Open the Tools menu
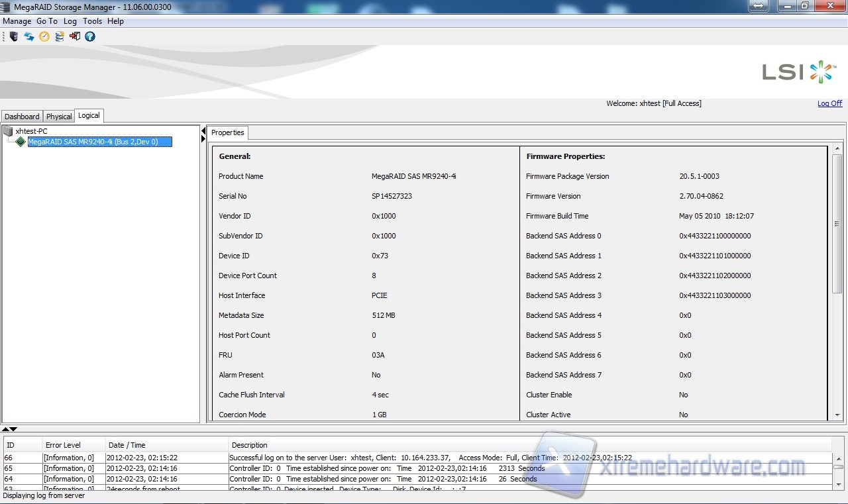 pyautogui.click(x=92, y=21)
